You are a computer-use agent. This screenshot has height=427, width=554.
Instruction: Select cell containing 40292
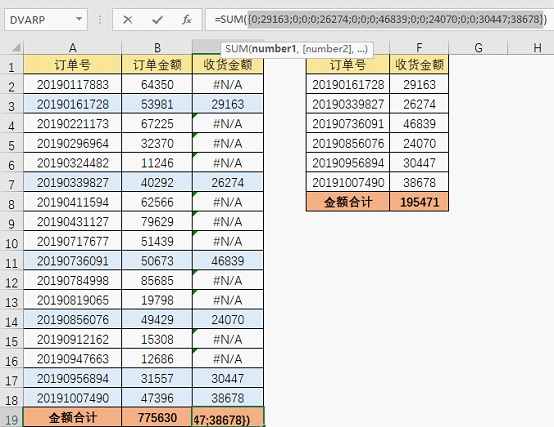[x=157, y=182]
